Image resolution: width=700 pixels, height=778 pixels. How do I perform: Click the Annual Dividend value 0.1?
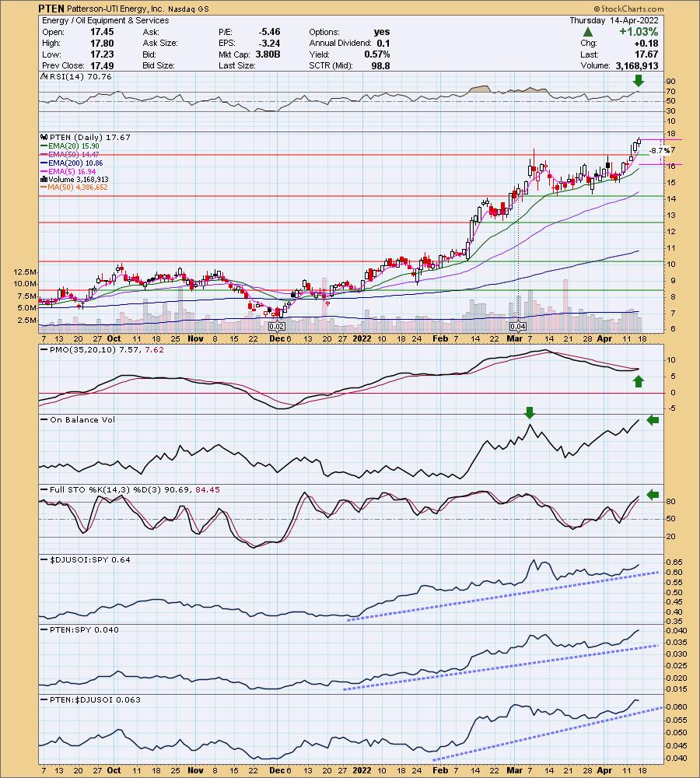coord(383,43)
